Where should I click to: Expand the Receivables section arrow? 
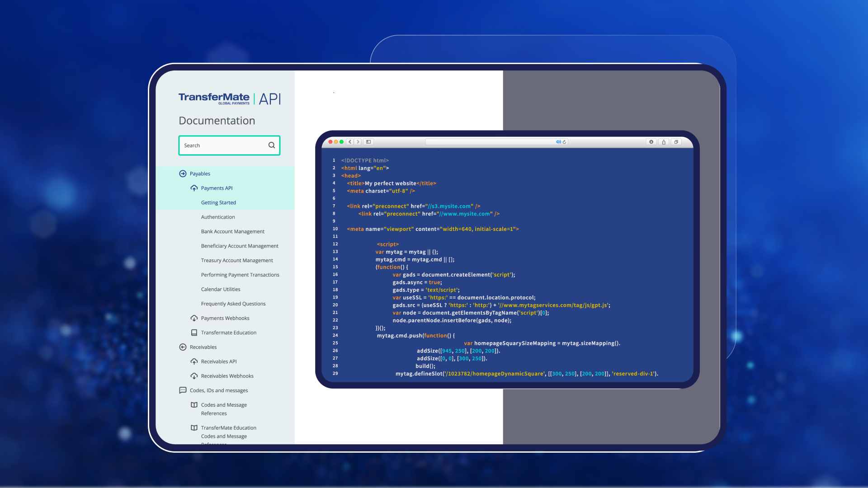[183, 347]
